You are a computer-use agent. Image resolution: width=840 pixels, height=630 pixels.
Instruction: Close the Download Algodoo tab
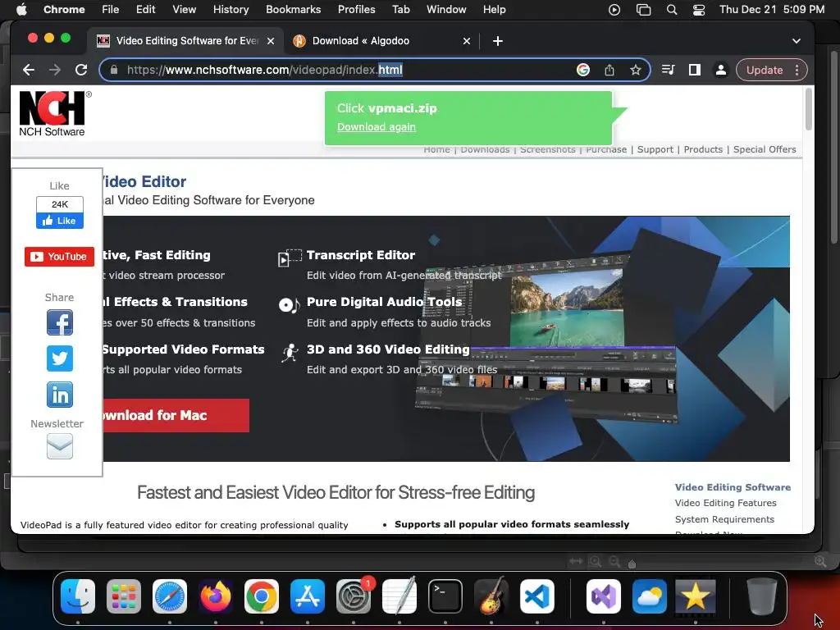467,41
